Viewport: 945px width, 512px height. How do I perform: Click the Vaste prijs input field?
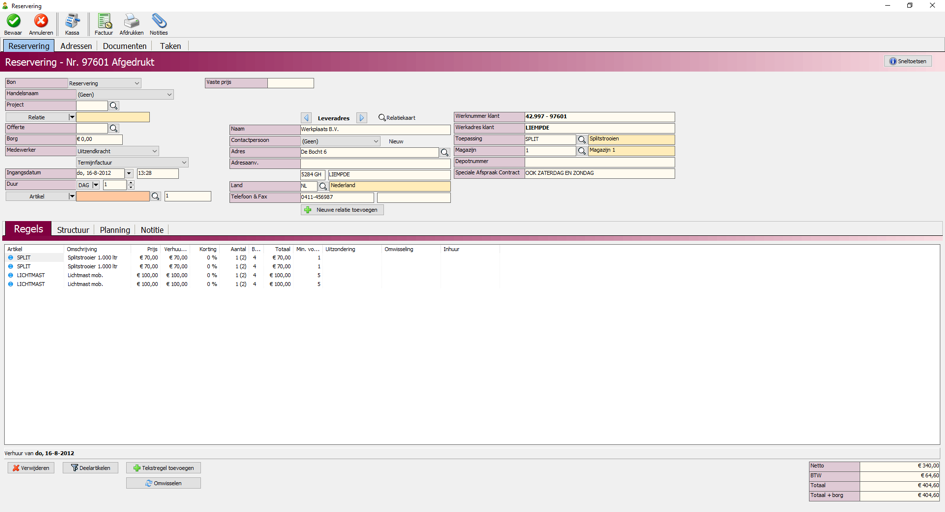[x=290, y=83]
